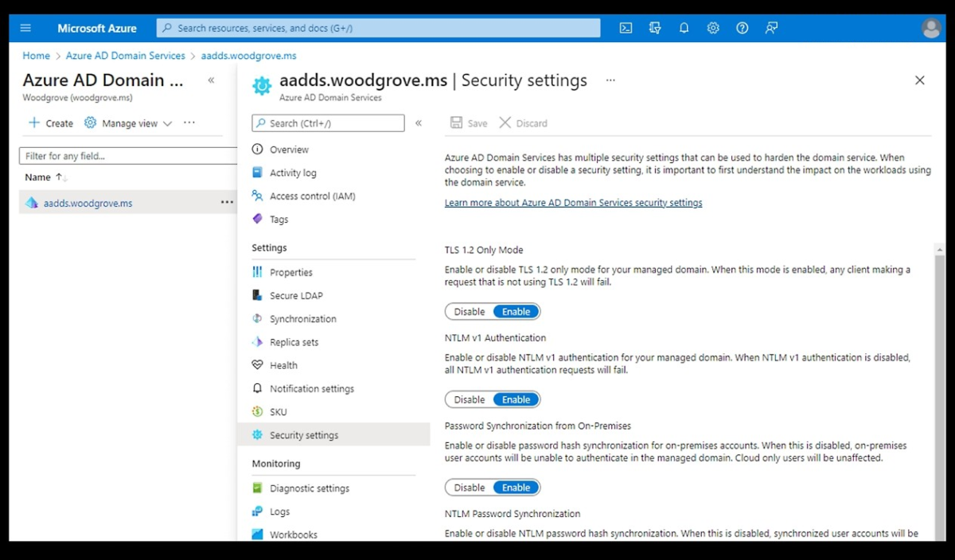Disable Password Synchronization from On-Premises
955x560 pixels.
(x=469, y=487)
